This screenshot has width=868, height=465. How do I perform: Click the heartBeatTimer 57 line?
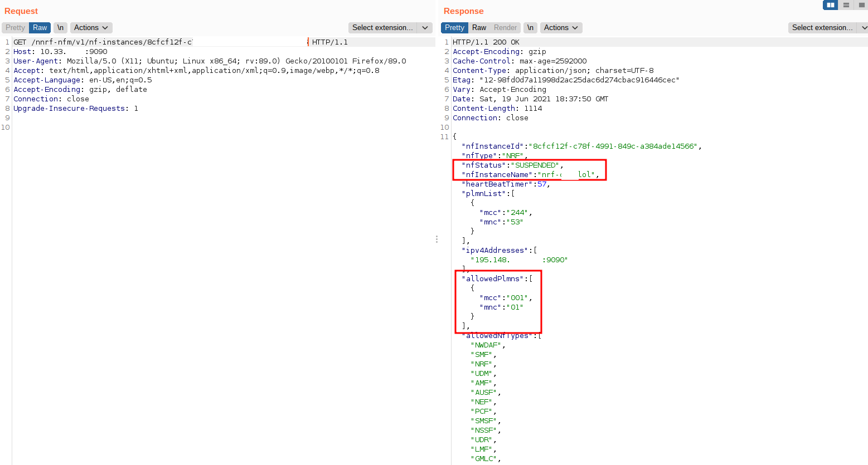(x=506, y=184)
